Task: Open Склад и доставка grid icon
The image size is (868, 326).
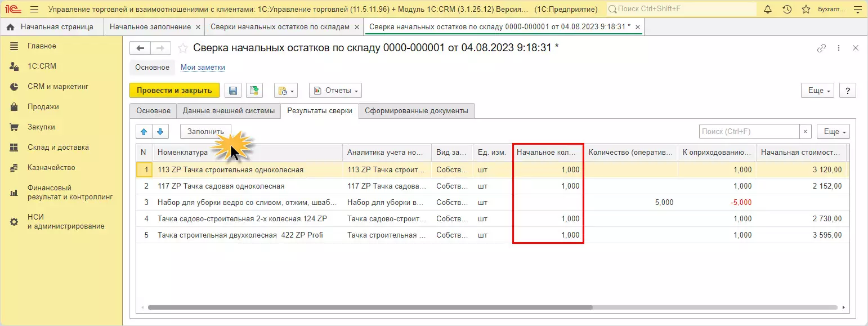Action: 15,148
